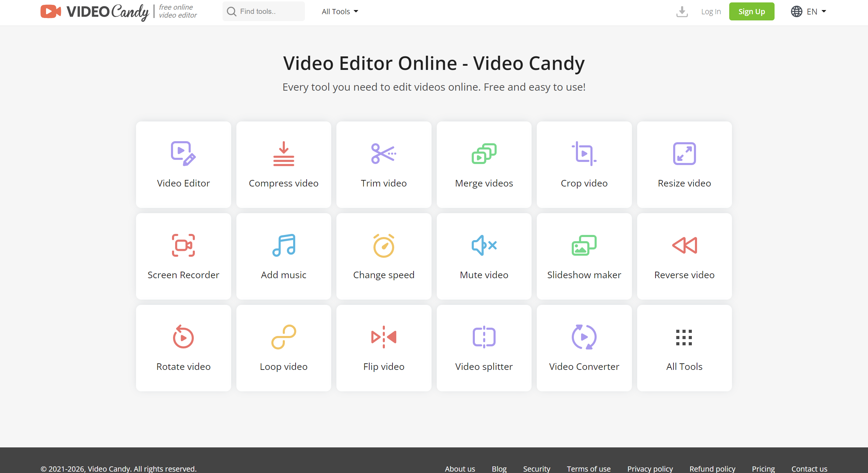Select the Add music note icon
Viewport: 868px width, 473px height.
click(x=283, y=245)
